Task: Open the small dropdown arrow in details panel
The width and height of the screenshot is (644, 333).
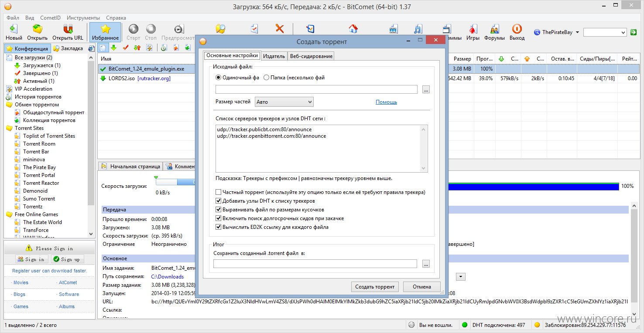Action: pos(461,277)
